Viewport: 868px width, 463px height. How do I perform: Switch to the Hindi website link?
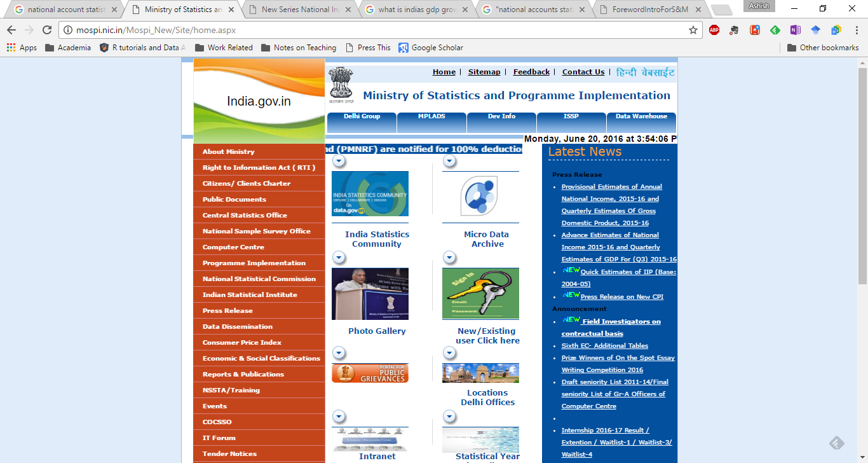(645, 73)
